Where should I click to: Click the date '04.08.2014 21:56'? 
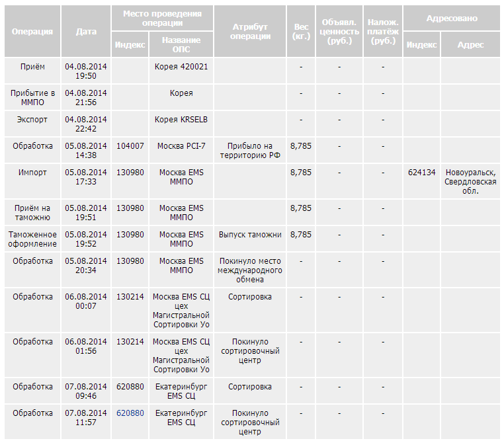point(86,97)
